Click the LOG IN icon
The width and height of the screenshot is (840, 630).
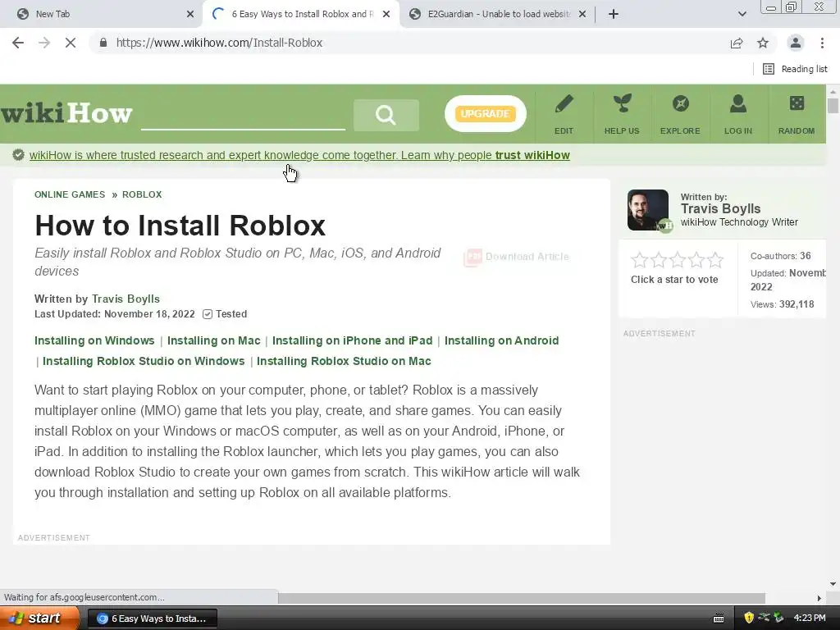(x=738, y=115)
